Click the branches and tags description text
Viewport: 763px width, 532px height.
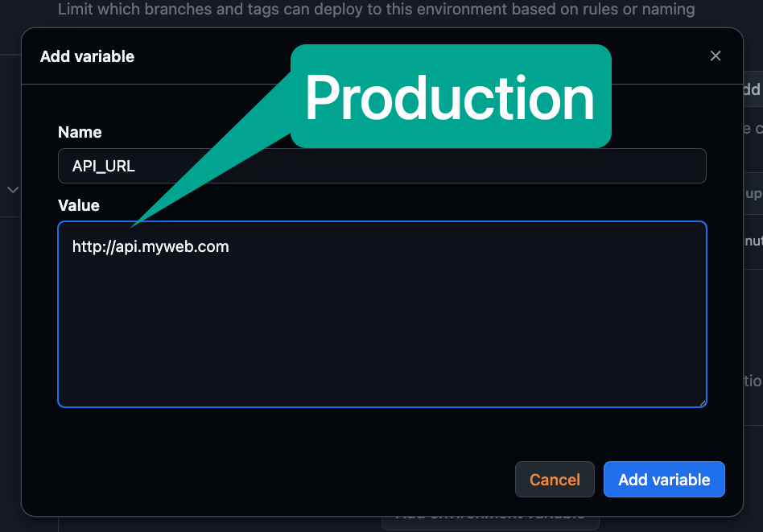pyautogui.click(x=376, y=10)
